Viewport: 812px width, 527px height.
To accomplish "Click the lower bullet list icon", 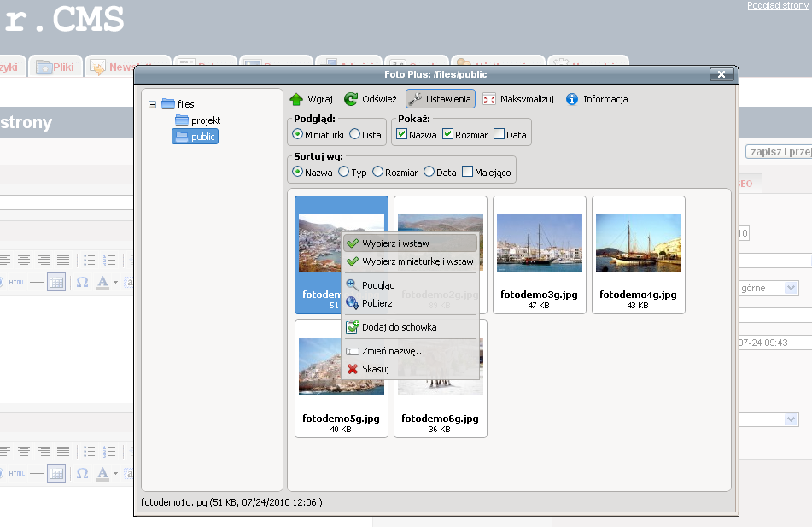I will click(90, 451).
